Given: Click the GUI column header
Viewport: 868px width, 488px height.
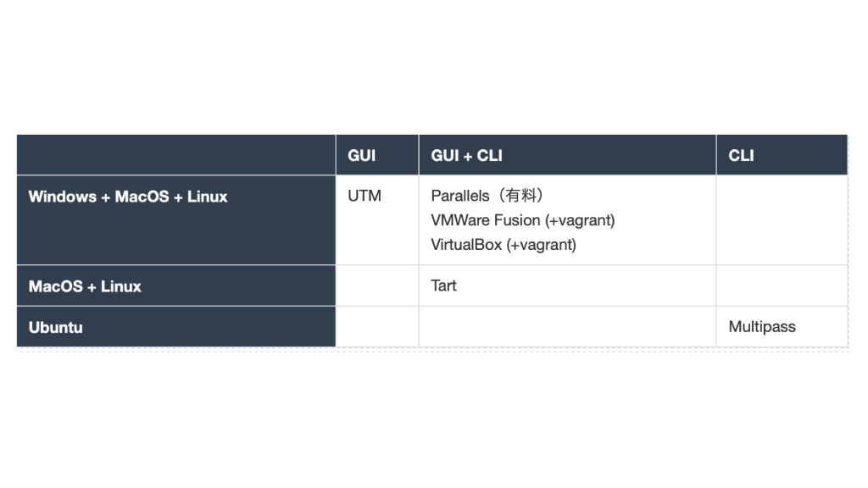Looking at the screenshot, I should pos(362,156).
